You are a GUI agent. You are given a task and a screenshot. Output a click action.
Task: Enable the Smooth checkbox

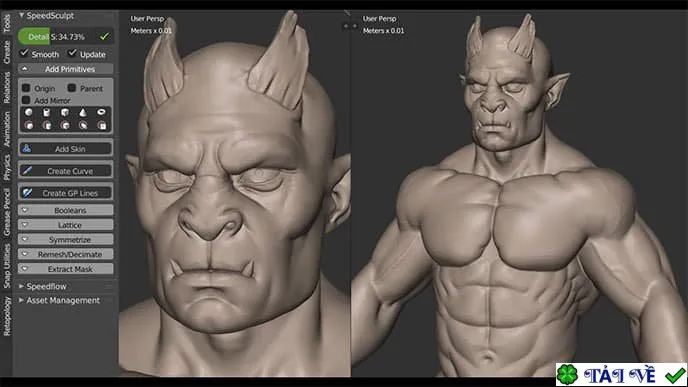24,53
